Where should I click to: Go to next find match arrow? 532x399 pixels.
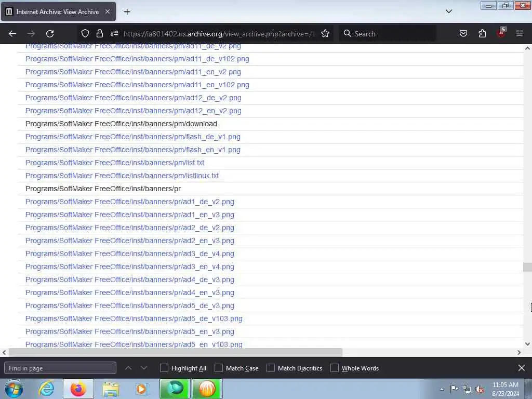144,368
